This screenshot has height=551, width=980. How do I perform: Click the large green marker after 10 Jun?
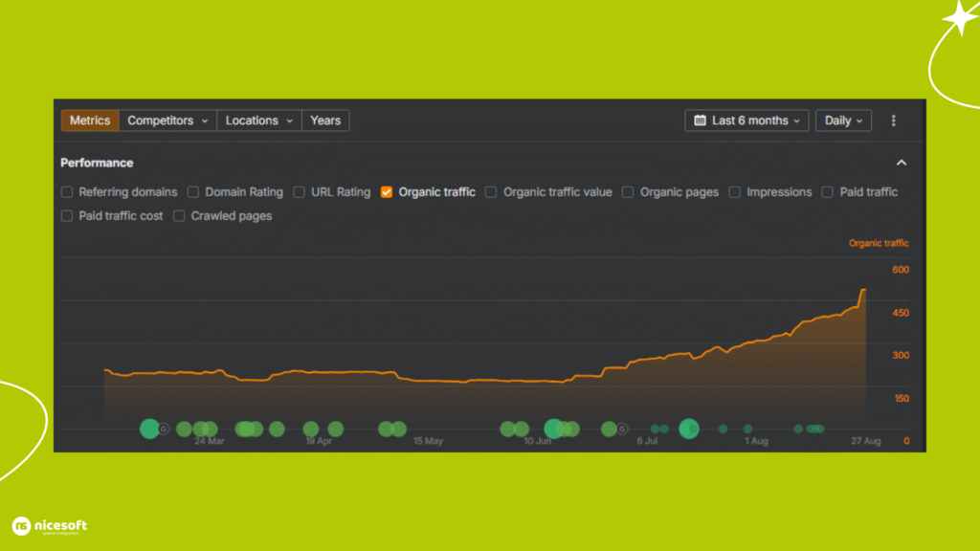554,429
